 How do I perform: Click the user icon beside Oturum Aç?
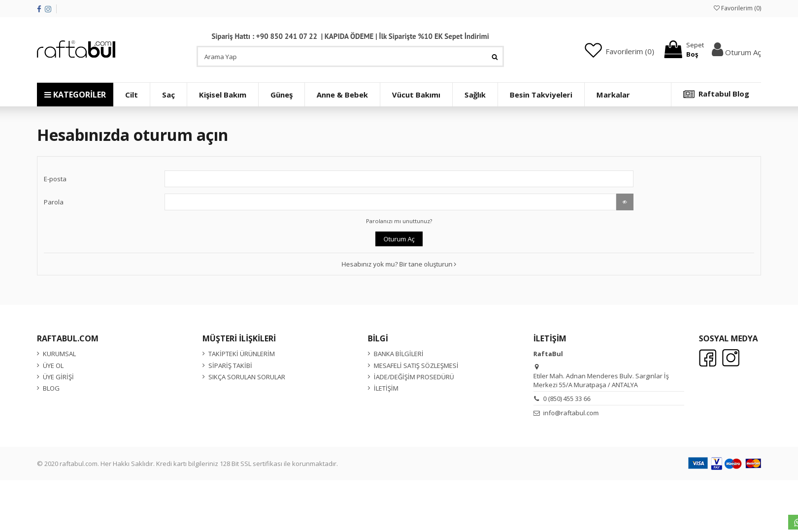point(717,50)
